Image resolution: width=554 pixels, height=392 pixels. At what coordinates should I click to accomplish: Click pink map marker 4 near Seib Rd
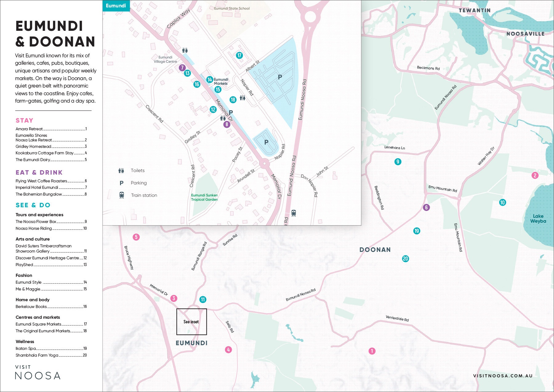point(228,350)
